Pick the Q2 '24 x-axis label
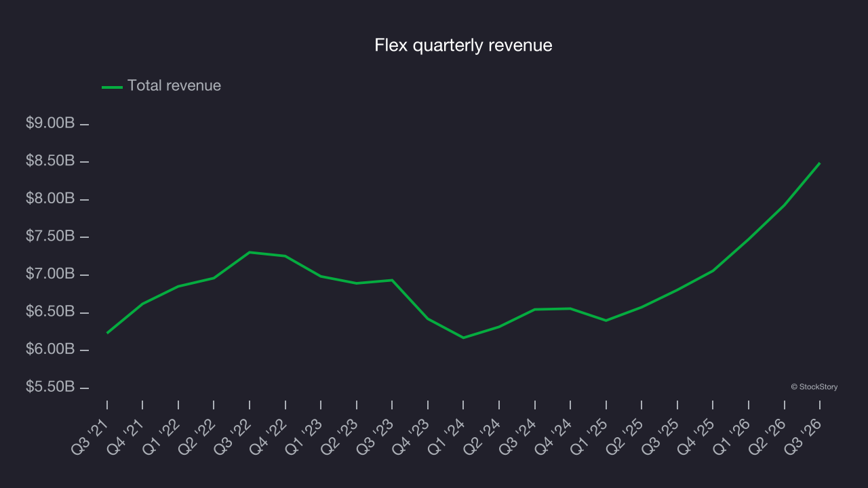868x488 pixels. click(x=483, y=436)
